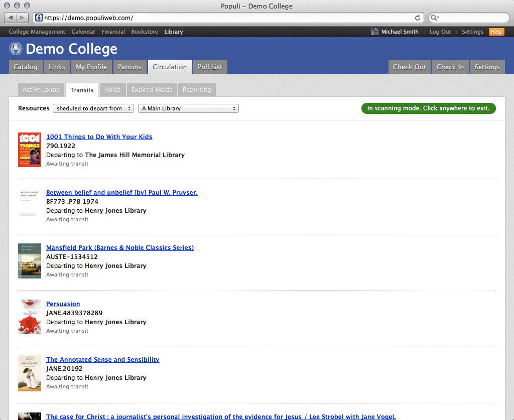Reload the page with the refresh icon
Viewport: 514px width, 420px height.
click(x=418, y=18)
